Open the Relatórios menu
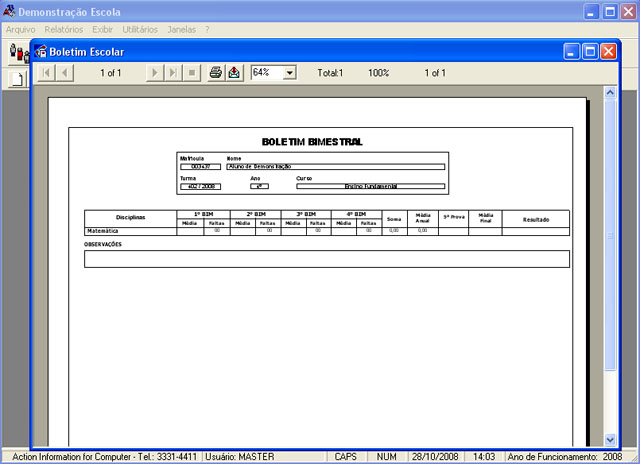This screenshot has width=640, height=464. tap(64, 30)
